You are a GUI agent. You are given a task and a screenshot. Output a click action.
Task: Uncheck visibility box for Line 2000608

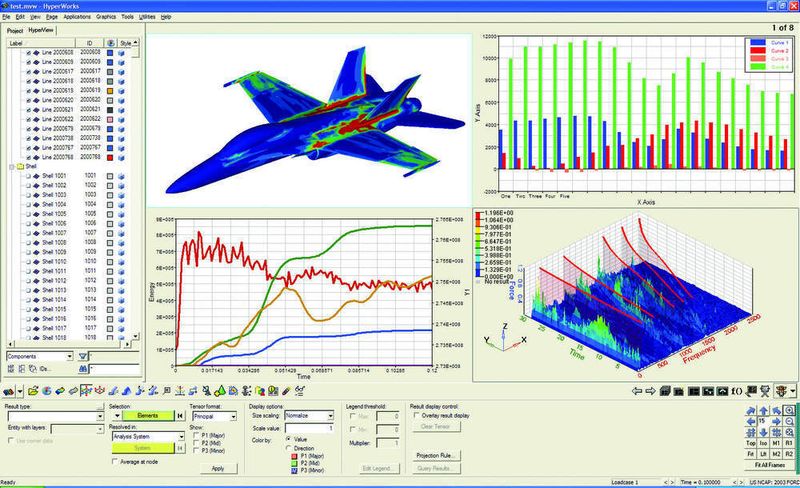[x=29, y=53]
